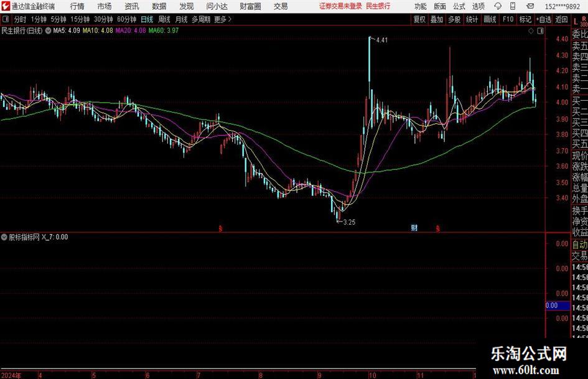Click the 标记 mark button

coord(525,19)
